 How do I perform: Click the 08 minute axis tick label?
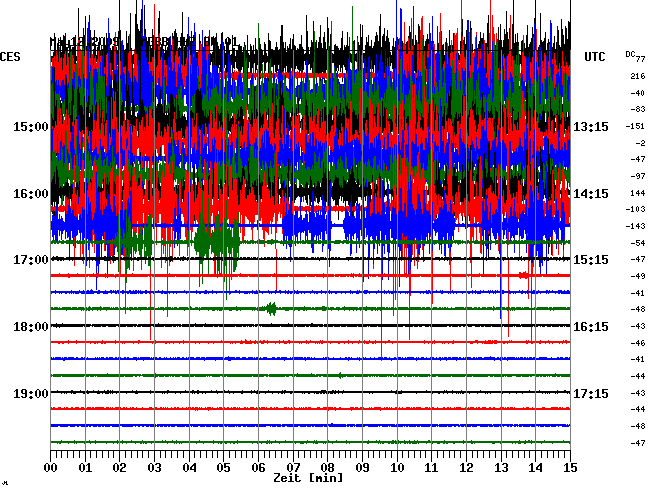pos(327,468)
